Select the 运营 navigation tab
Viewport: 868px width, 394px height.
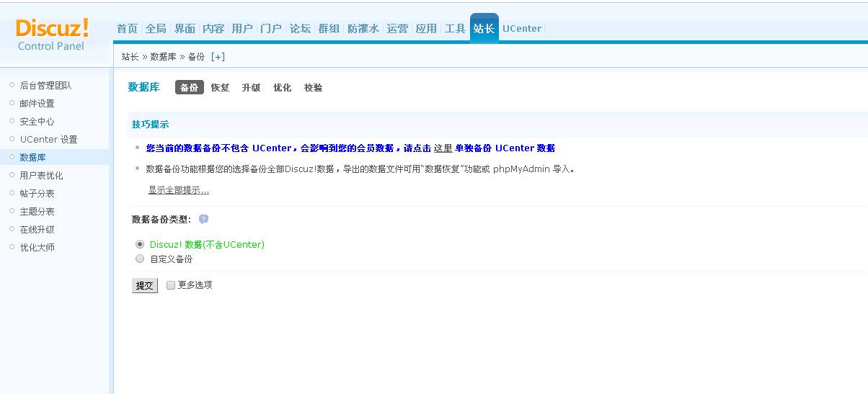[397, 28]
